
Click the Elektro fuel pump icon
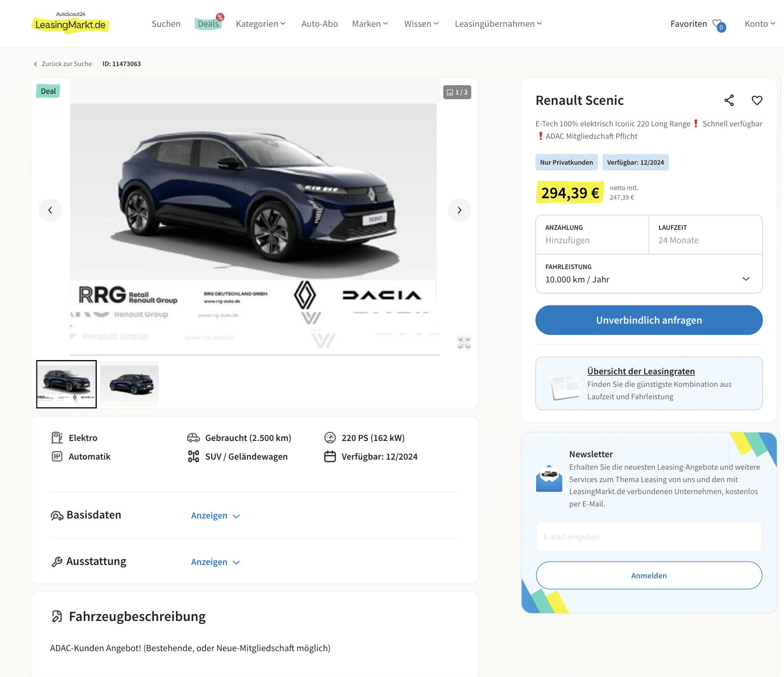57,438
